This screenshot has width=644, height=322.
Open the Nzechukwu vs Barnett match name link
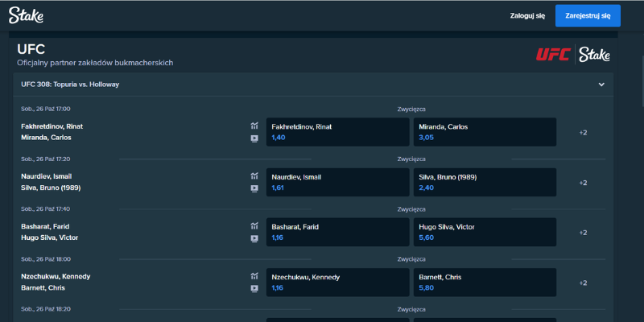(56, 282)
